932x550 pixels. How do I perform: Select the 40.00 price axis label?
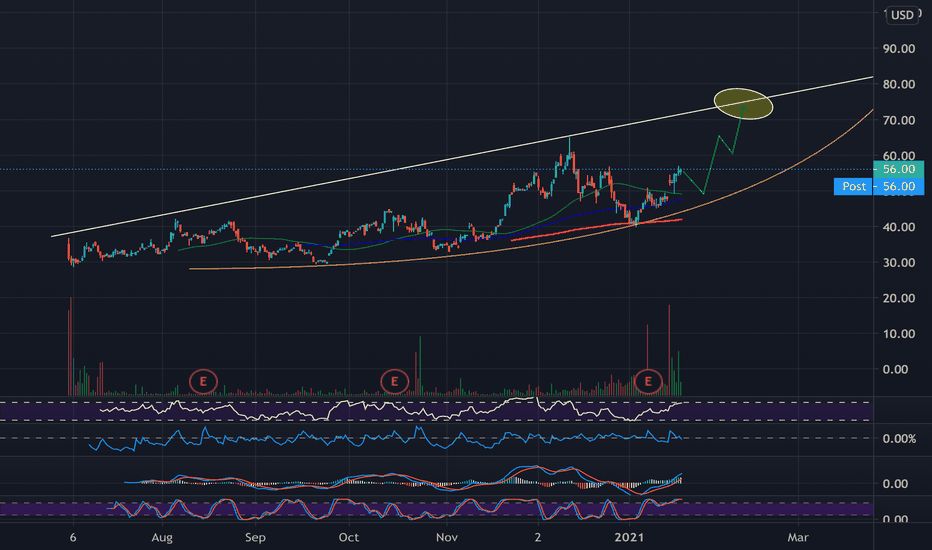tap(898, 227)
